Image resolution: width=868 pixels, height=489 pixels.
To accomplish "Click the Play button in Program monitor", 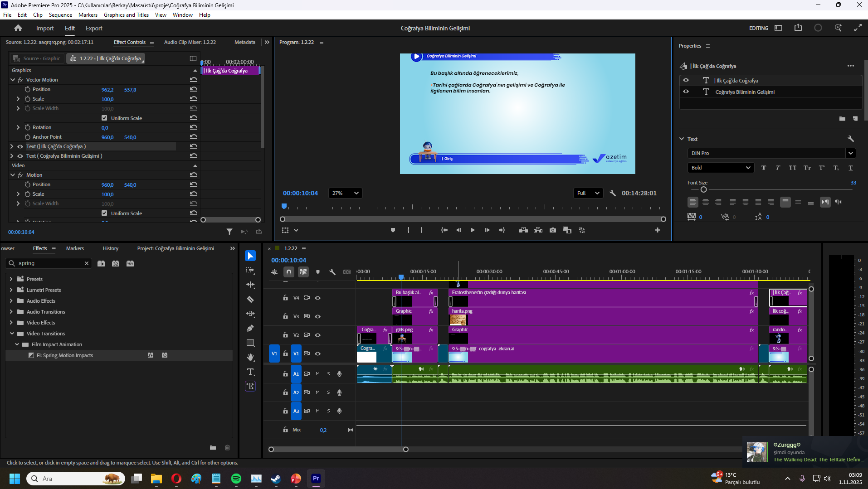I will click(x=473, y=230).
